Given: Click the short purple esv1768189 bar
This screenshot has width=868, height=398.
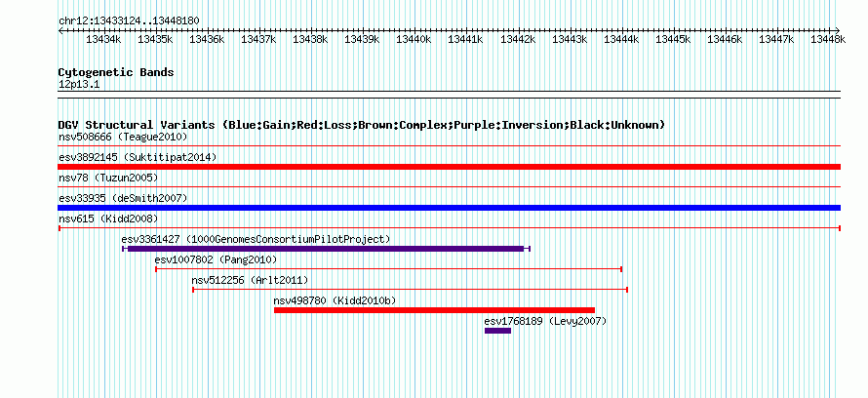Looking at the screenshot, I should point(497,331).
